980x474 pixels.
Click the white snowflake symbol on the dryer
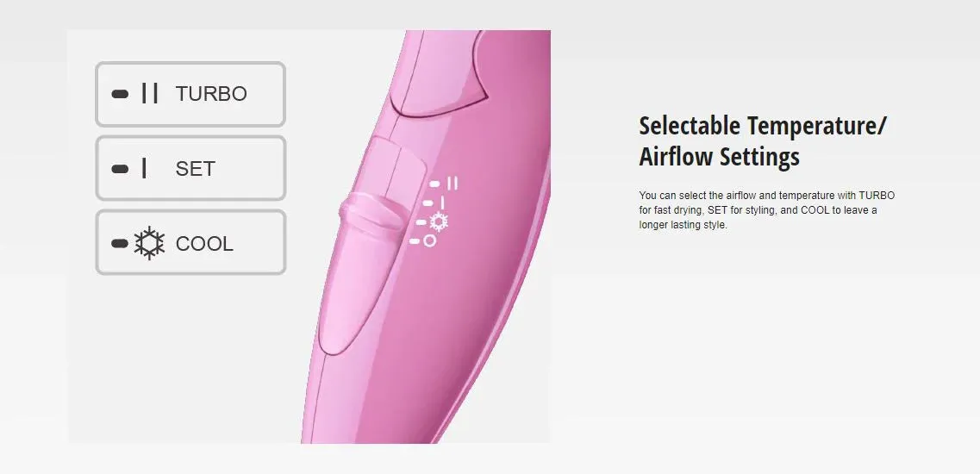440,221
